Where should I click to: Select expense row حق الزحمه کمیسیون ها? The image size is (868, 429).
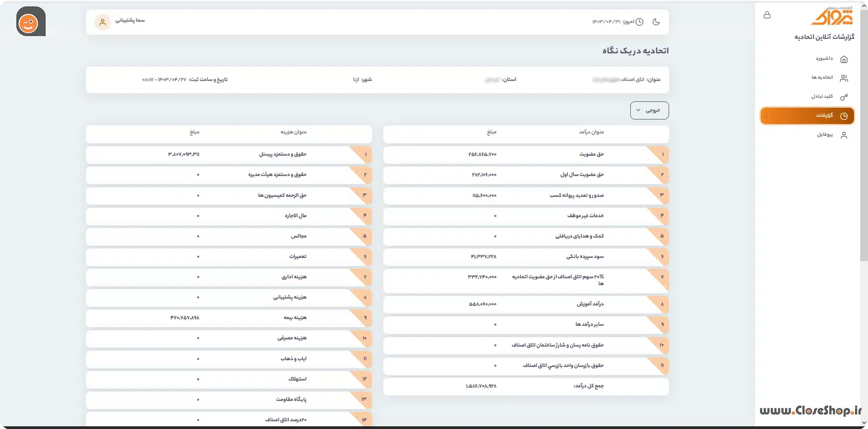[x=229, y=195]
